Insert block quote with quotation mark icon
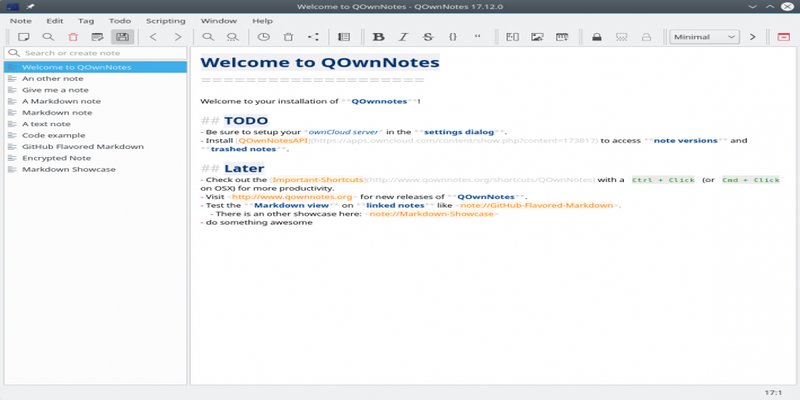800x400 pixels. (478, 37)
